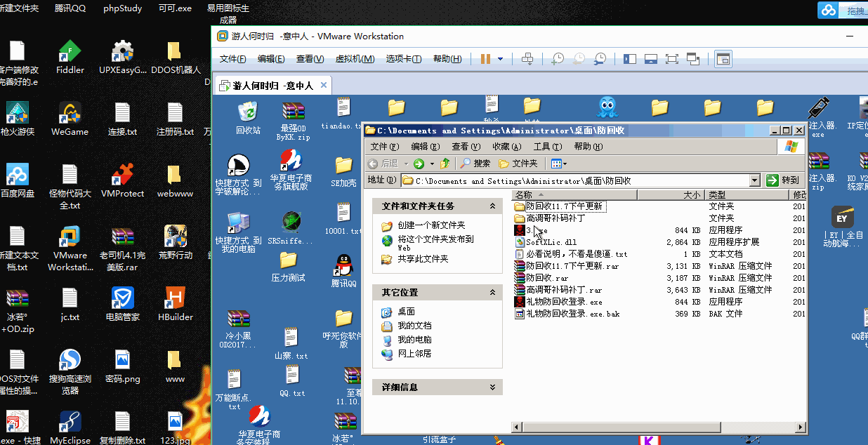Screen dimensions: 868x445
Task: Open VMware snapshot manager wrench-clock icon
Action: (x=600, y=59)
